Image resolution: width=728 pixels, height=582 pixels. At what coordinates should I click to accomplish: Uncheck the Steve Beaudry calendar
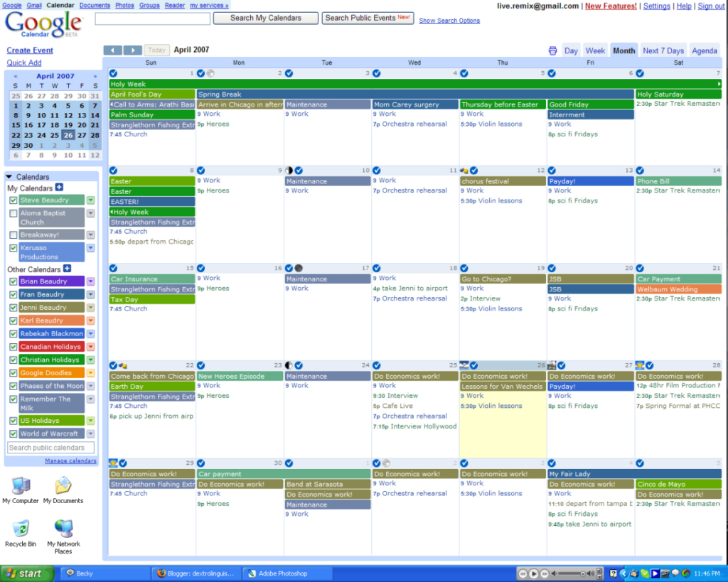13,200
